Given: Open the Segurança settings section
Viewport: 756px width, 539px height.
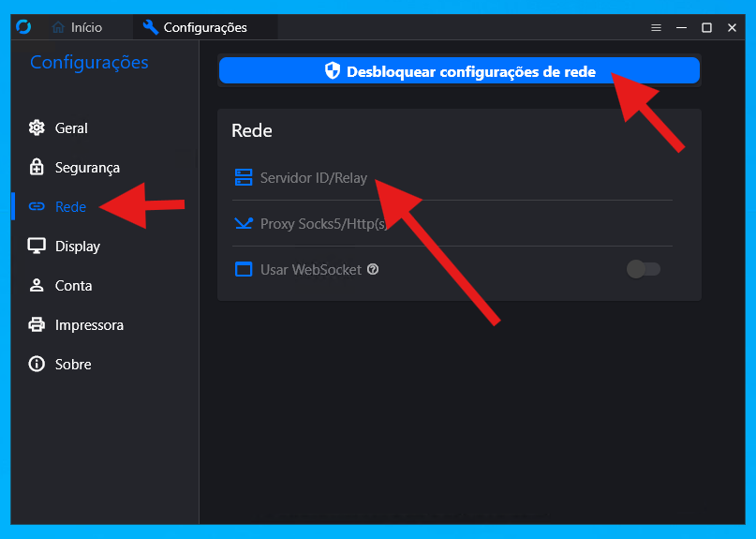Looking at the screenshot, I should [104, 168].
